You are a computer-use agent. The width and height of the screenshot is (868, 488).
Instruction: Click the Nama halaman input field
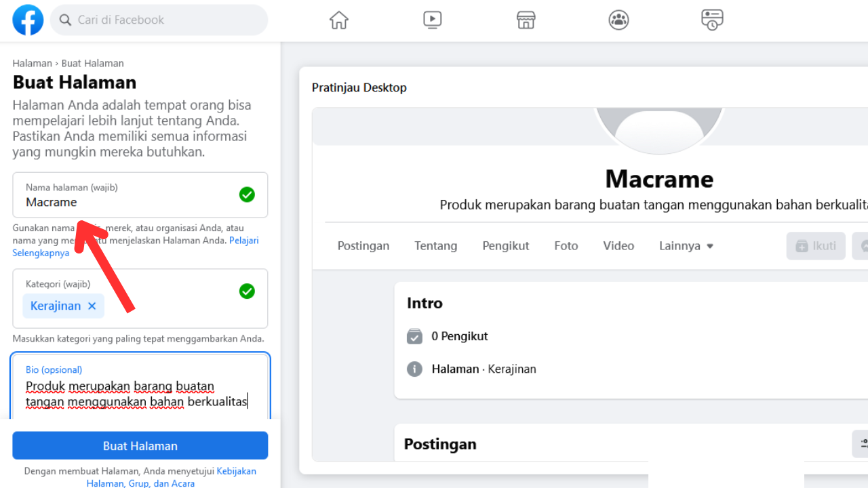140,195
